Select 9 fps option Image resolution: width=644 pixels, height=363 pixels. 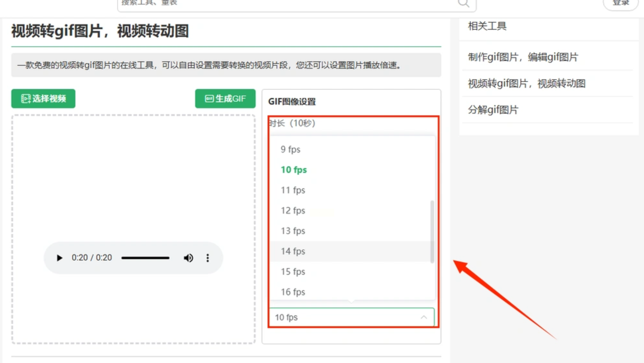(x=290, y=150)
